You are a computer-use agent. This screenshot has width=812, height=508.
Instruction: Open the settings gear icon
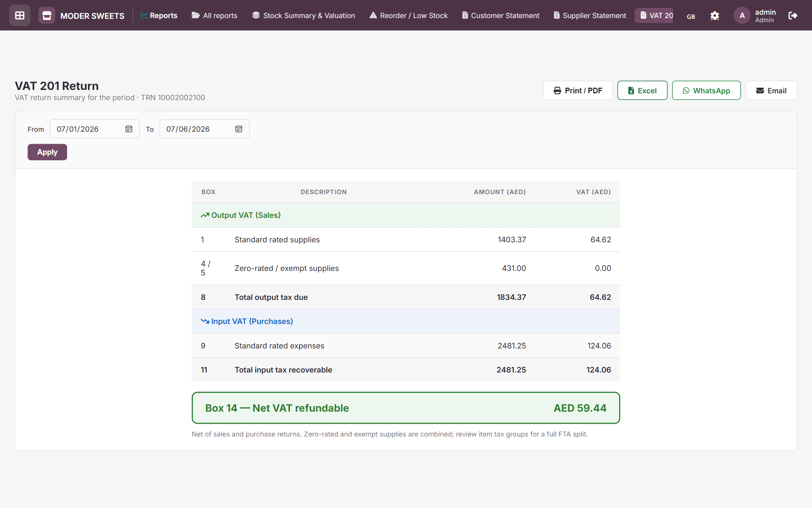715,15
